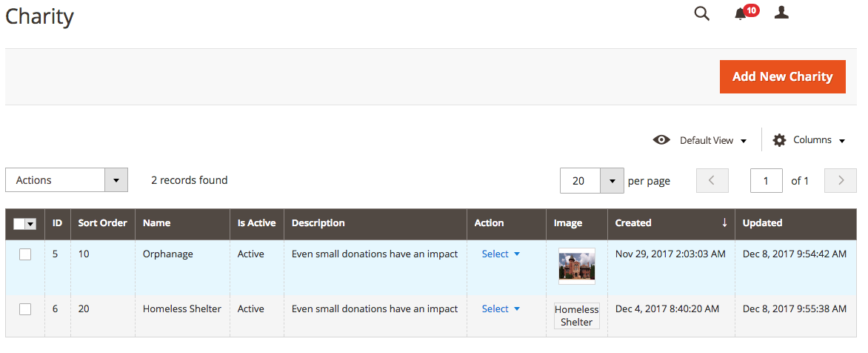Click the gear icon for Columns
The height and width of the screenshot is (353, 868).
[779, 140]
